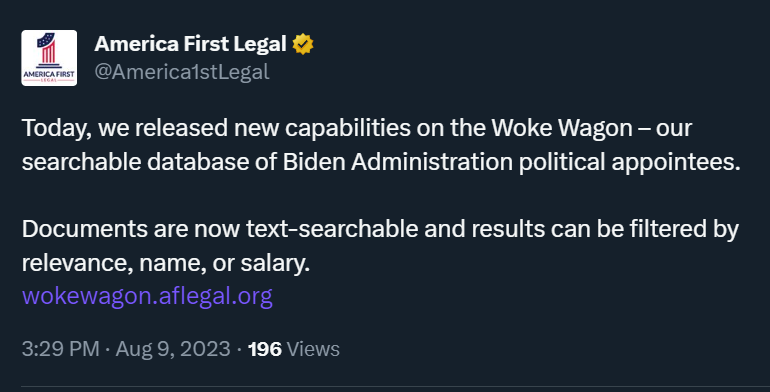Open the Aug 9, 2023 date permalink

pos(173,349)
